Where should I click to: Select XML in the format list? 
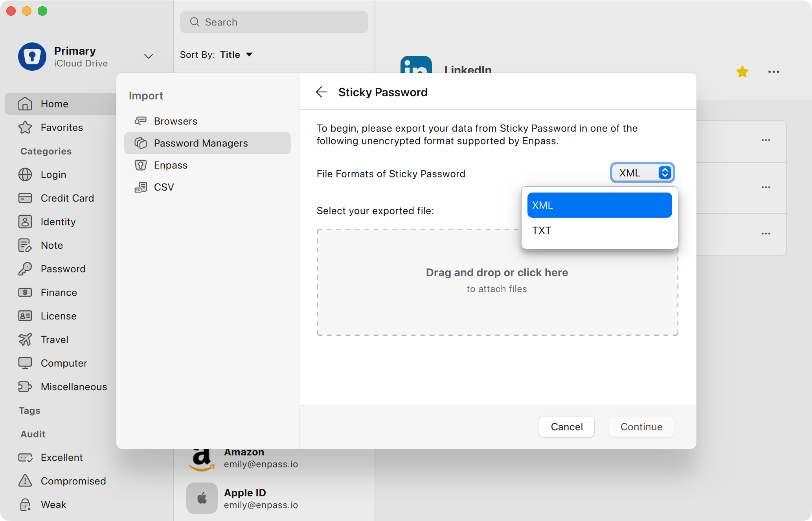coord(599,205)
